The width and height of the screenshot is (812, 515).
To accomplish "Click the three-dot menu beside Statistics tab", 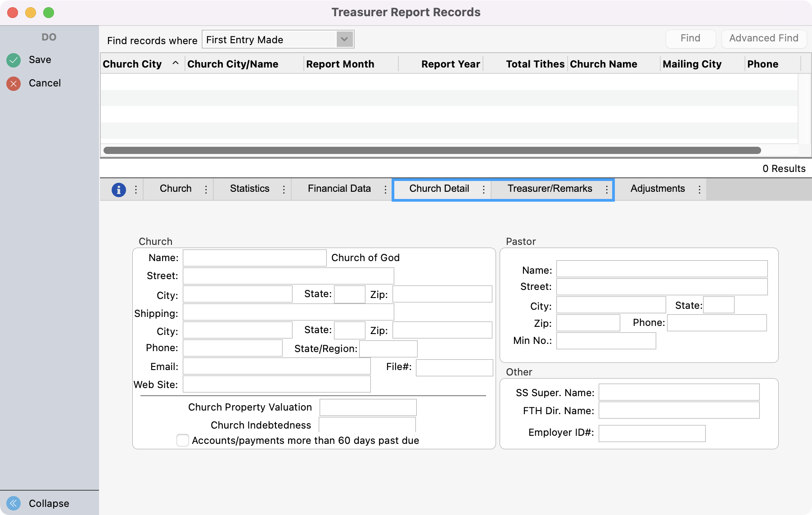I will (x=284, y=190).
